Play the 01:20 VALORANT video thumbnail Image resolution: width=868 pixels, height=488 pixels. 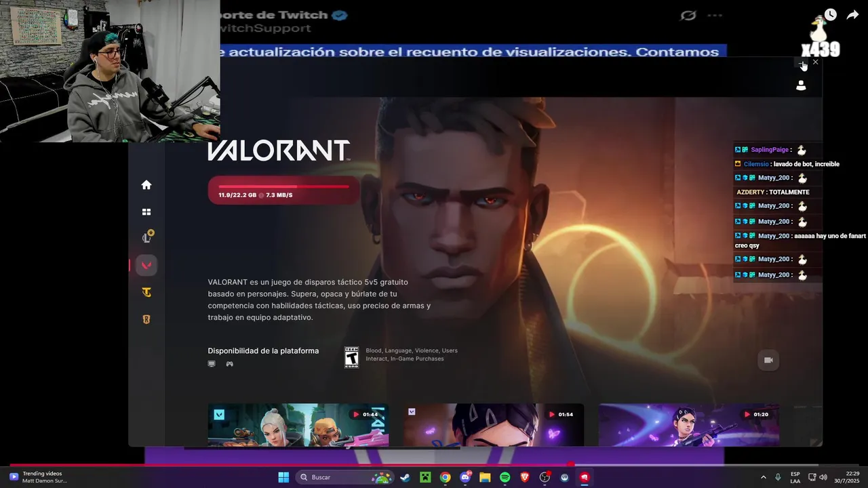(689, 425)
